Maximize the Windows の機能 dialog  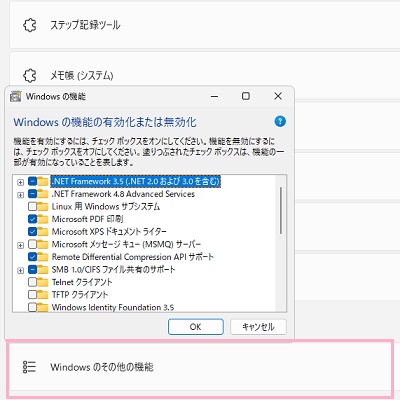tap(246, 96)
